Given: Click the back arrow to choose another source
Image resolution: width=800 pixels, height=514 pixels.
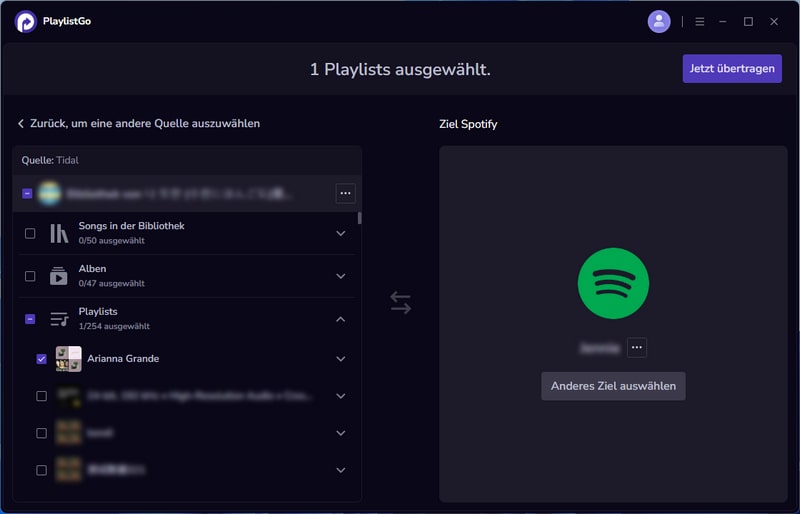Looking at the screenshot, I should click(21, 124).
